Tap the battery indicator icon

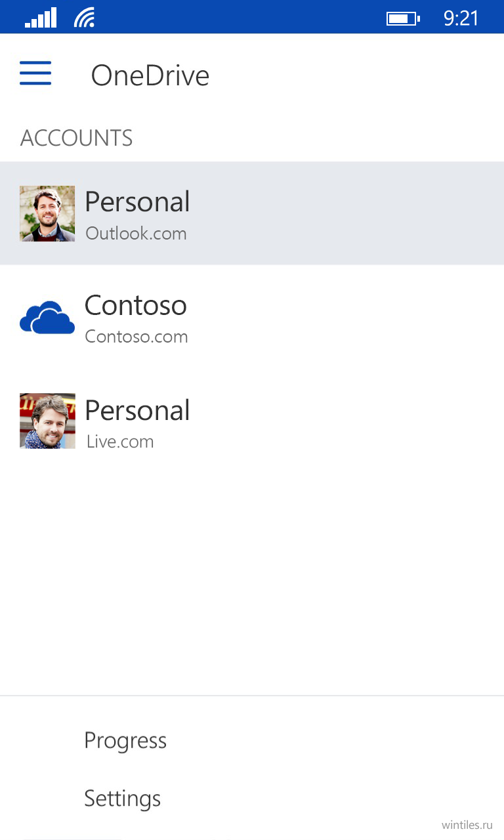403,18
